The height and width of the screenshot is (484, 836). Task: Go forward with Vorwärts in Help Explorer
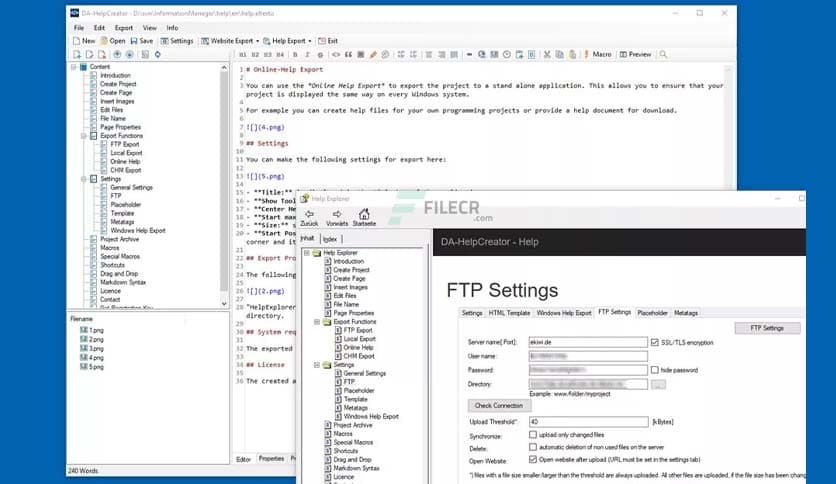click(x=337, y=218)
